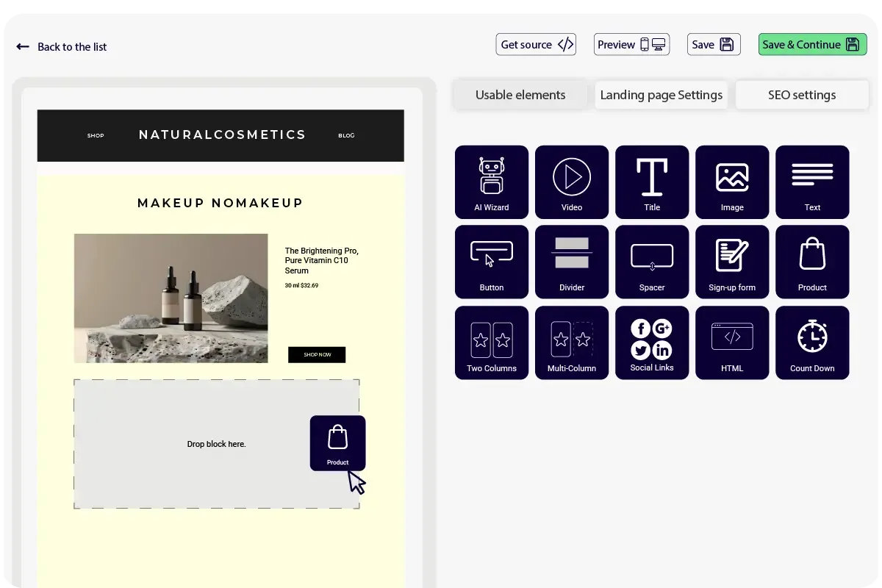
Task: Choose the Spacer element tile
Action: 652,262
